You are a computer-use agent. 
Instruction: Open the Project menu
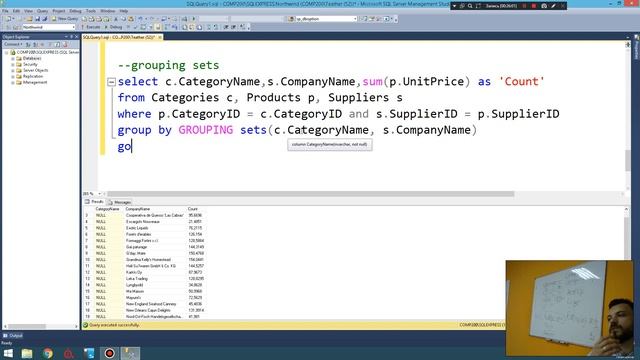click(x=59, y=11)
